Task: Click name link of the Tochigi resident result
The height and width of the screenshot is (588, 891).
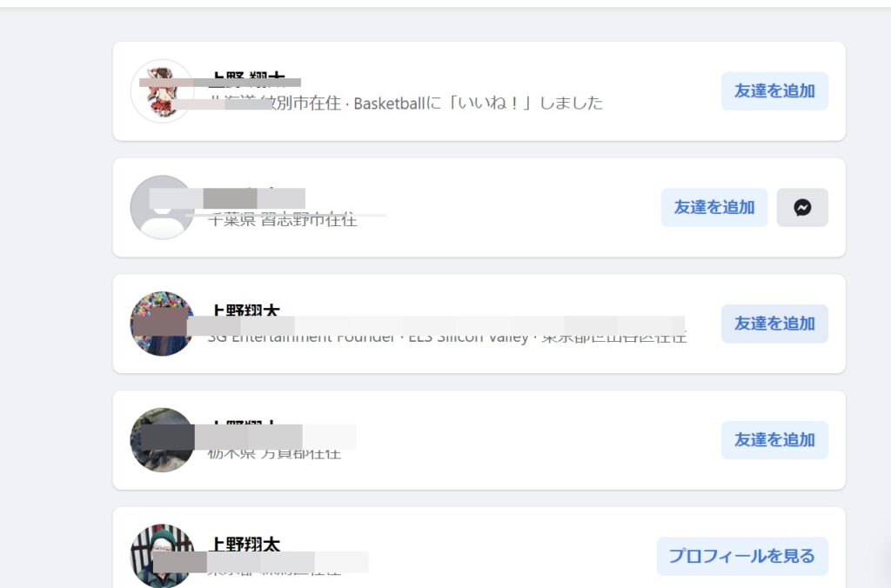Action: [245, 427]
